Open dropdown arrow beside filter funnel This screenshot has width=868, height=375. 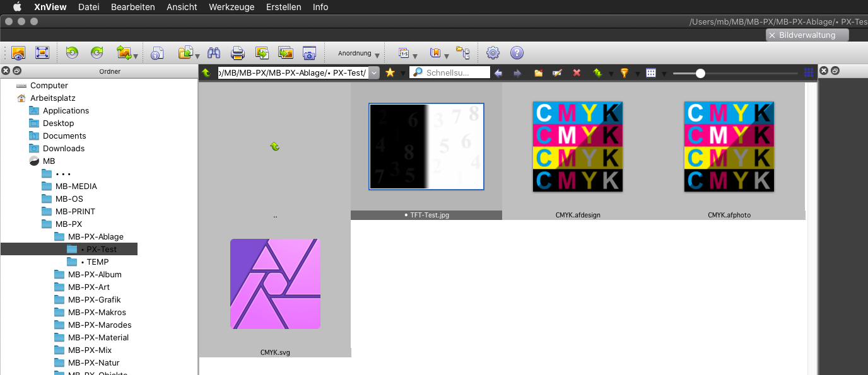click(637, 74)
